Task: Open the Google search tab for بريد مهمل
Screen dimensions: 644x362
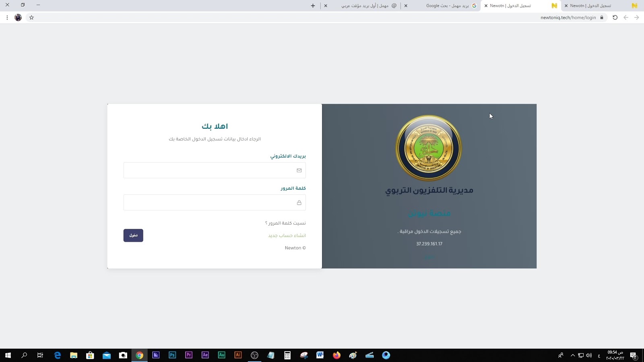Action: (447, 6)
